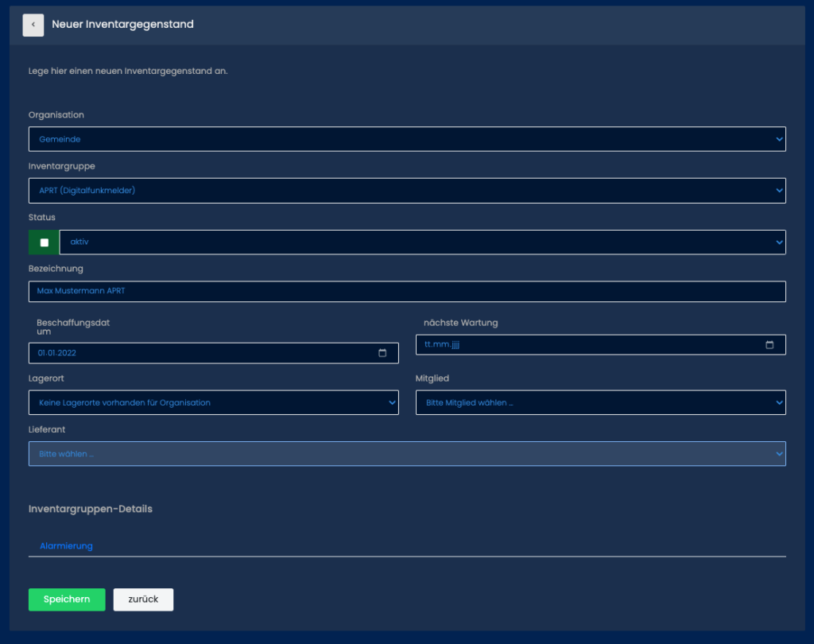Click the Organisation field label

[x=56, y=114]
